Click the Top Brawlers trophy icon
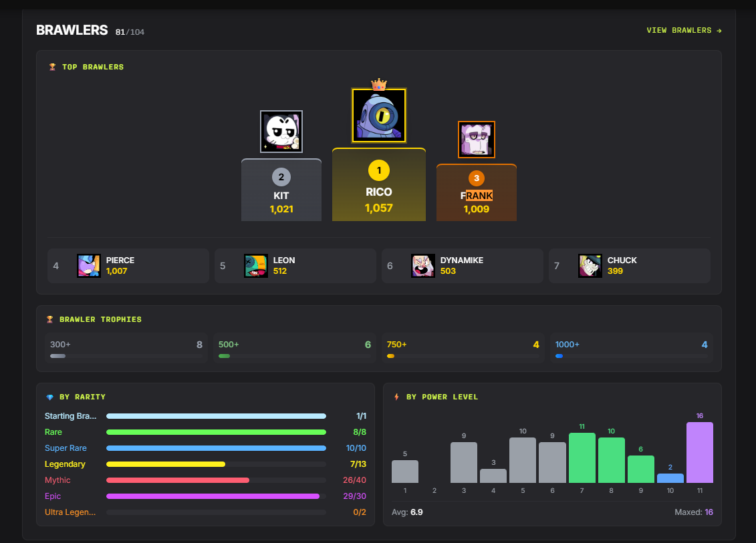This screenshot has height=543, width=756. tap(53, 67)
